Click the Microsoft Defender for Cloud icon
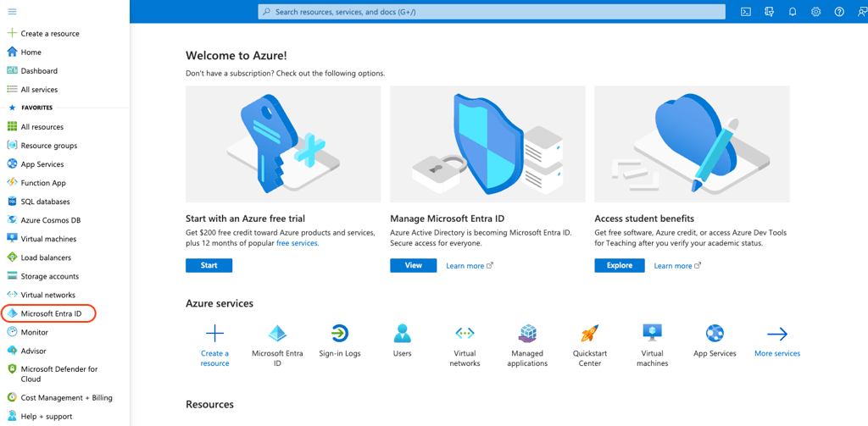 point(12,369)
